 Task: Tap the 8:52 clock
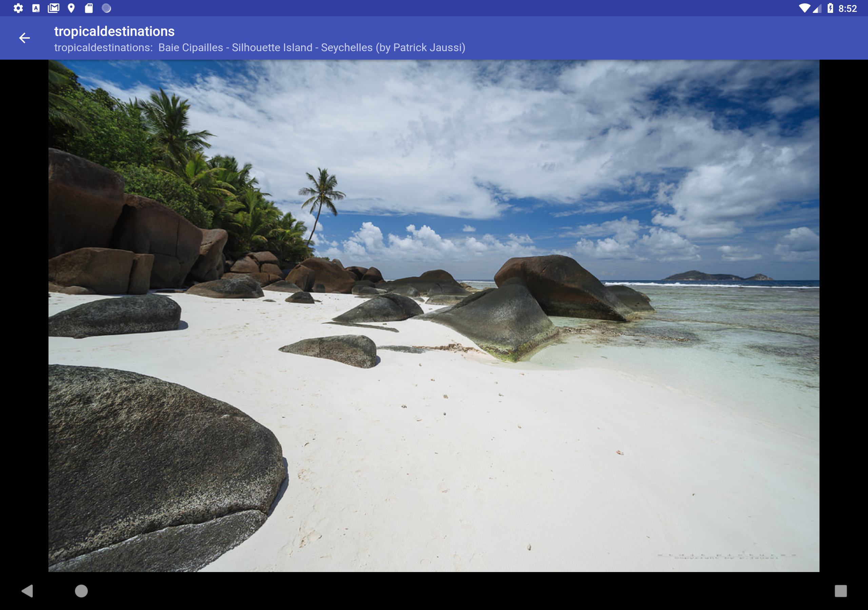(x=847, y=8)
